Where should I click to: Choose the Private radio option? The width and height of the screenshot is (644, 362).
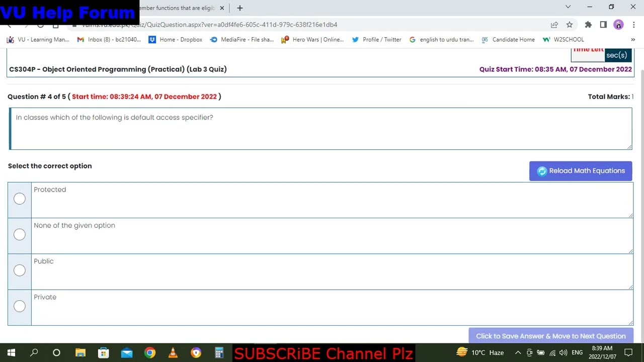tap(20, 306)
